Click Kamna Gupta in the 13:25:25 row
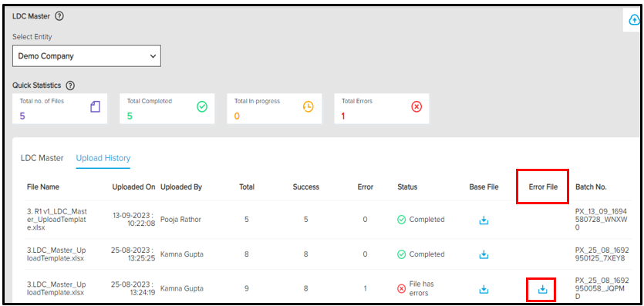Viewport: 644px width, 306px height. 182,254
